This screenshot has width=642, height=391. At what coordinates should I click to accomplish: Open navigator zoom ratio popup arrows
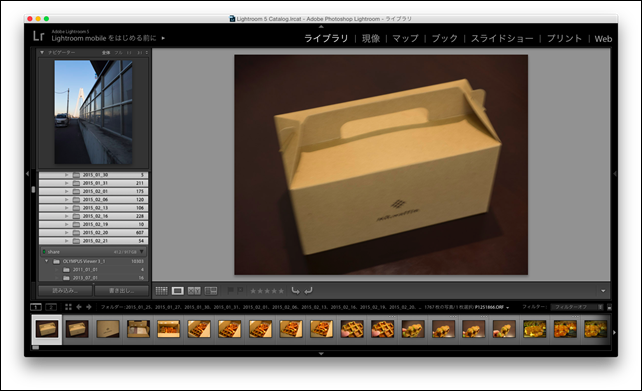point(147,52)
